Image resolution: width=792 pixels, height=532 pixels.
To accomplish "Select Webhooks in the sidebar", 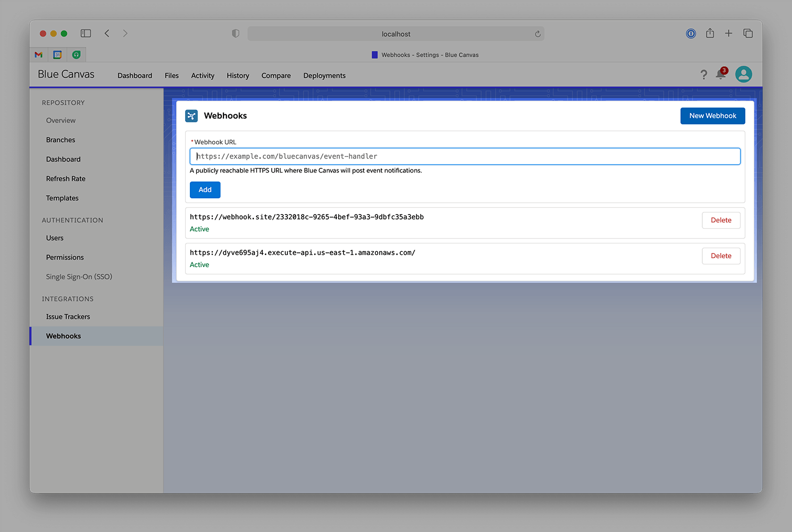I will pos(97,336).
